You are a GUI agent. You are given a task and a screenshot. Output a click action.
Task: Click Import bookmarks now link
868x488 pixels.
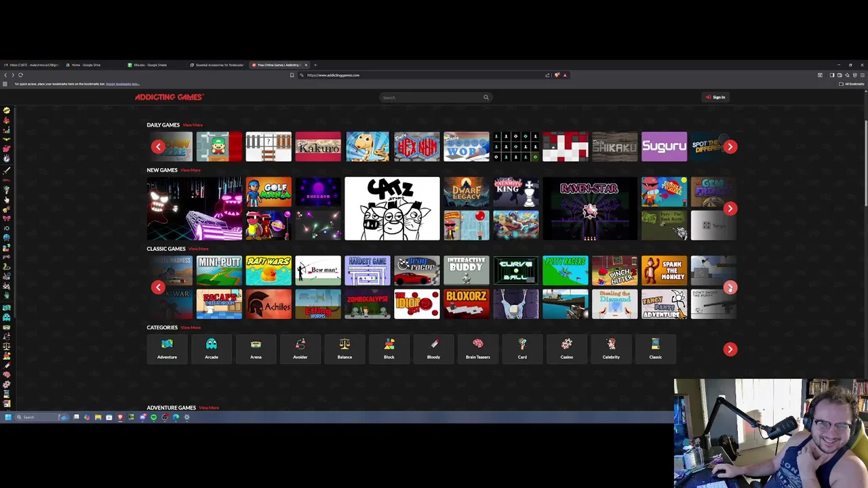122,84
